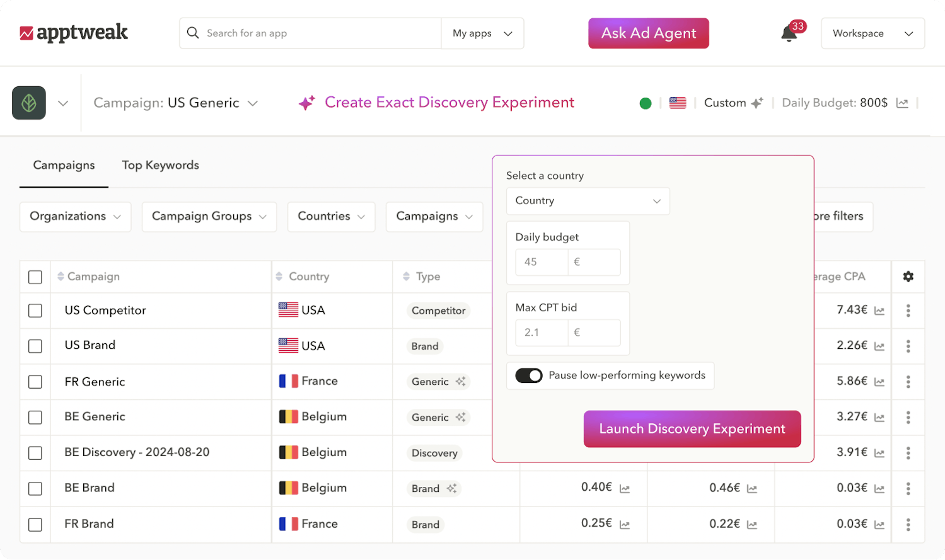Switch to the Top Keywords tab
This screenshot has width=945, height=560.
pos(160,165)
